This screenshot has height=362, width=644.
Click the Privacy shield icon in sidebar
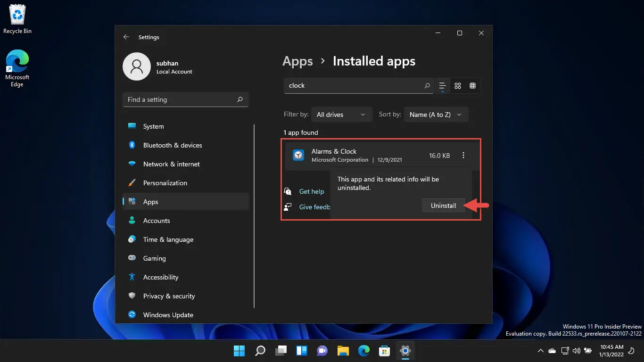point(132,296)
